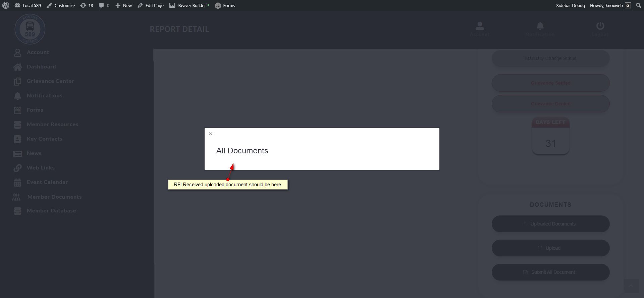
Task: Close the All Documents popup
Action: click(x=211, y=134)
